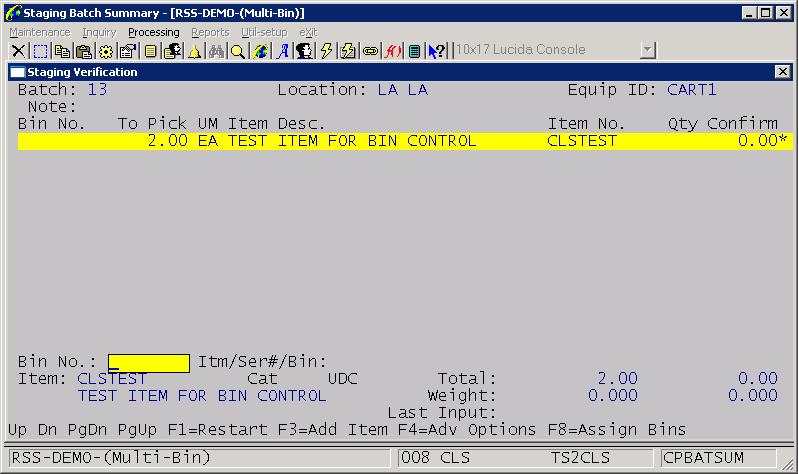Select the highlighted CLSTEST item row

click(405, 141)
